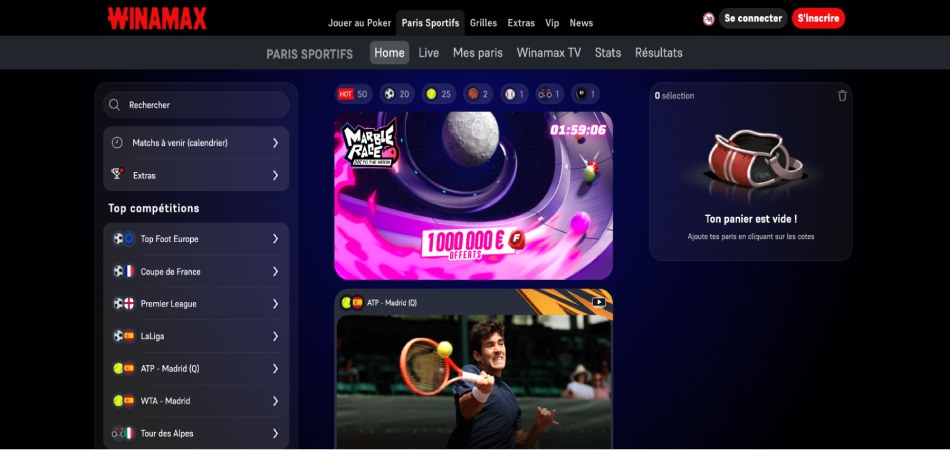The width and height of the screenshot is (950, 450).
Task: Click the trash icon to empty the bet slip
Action: [x=842, y=95]
